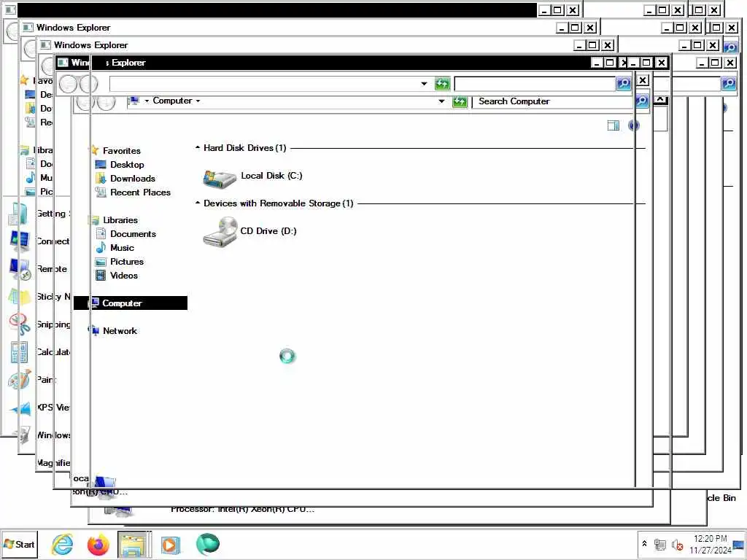Open CD Drive (D:)

tap(250, 232)
